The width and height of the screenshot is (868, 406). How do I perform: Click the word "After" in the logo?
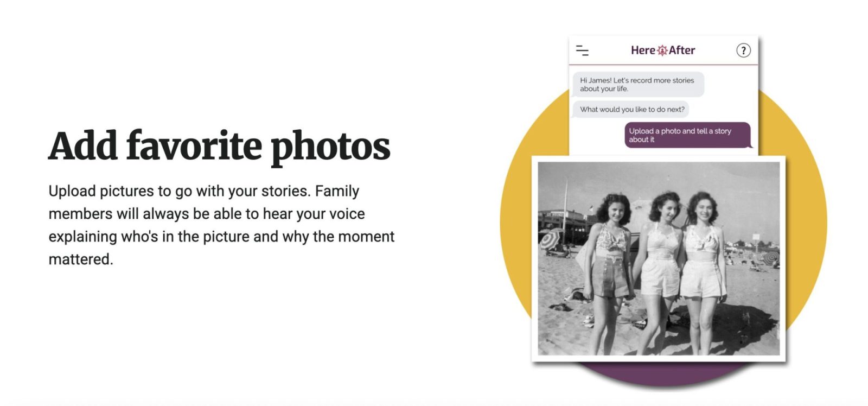pyautogui.click(x=682, y=50)
